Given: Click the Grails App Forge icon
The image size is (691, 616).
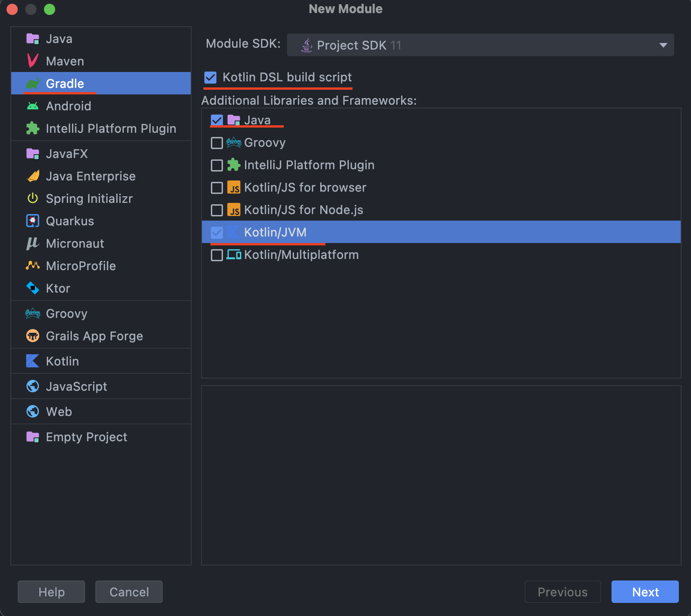Looking at the screenshot, I should 33,336.
